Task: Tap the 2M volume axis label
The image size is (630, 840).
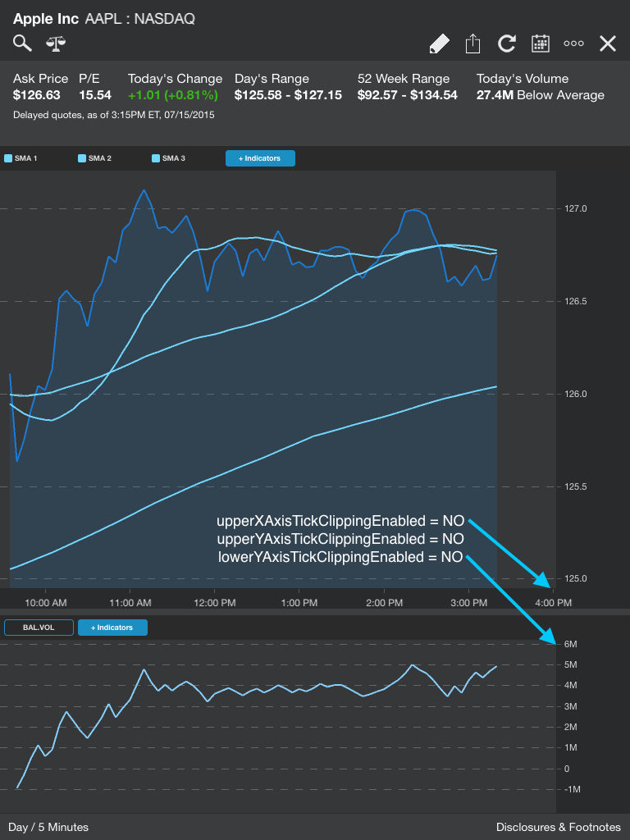Action: pos(571,727)
